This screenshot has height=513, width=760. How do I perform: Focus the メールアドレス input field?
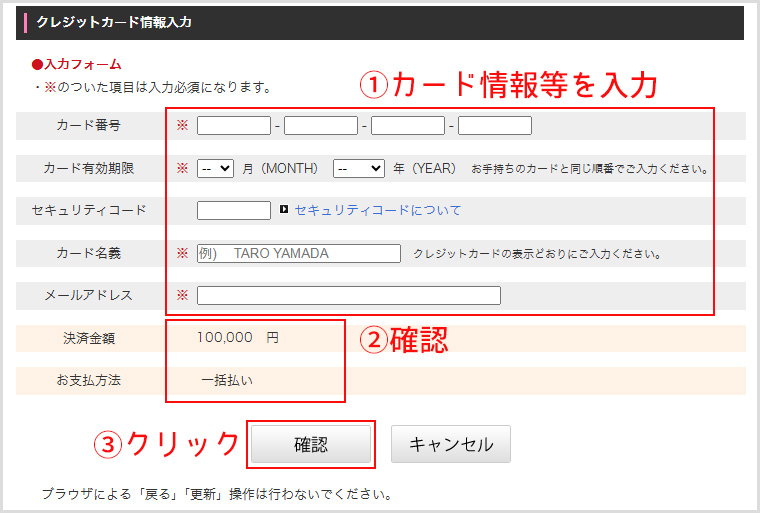click(x=348, y=296)
